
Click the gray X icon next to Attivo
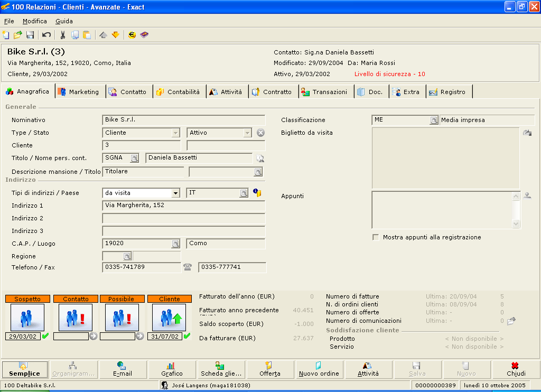260,133
